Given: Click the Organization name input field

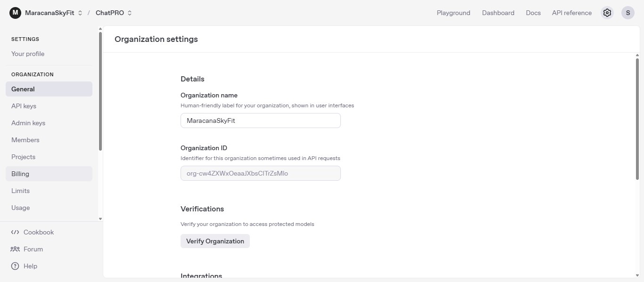Looking at the screenshot, I should [261, 121].
